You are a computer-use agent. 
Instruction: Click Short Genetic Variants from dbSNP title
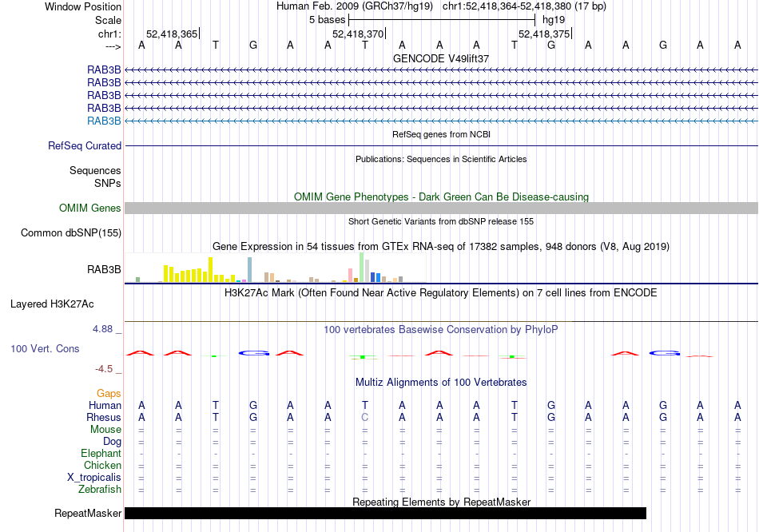coord(441,222)
